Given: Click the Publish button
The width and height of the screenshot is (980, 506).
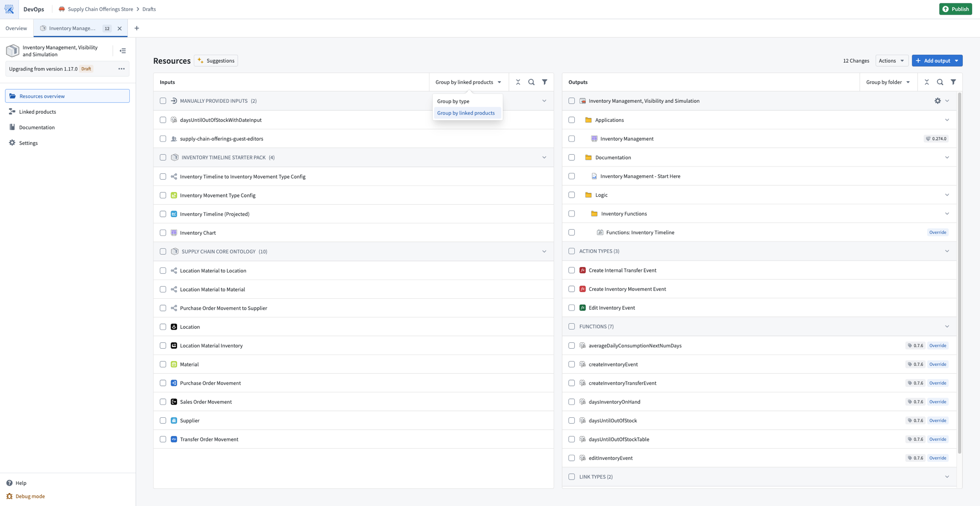Looking at the screenshot, I should tap(955, 9).
